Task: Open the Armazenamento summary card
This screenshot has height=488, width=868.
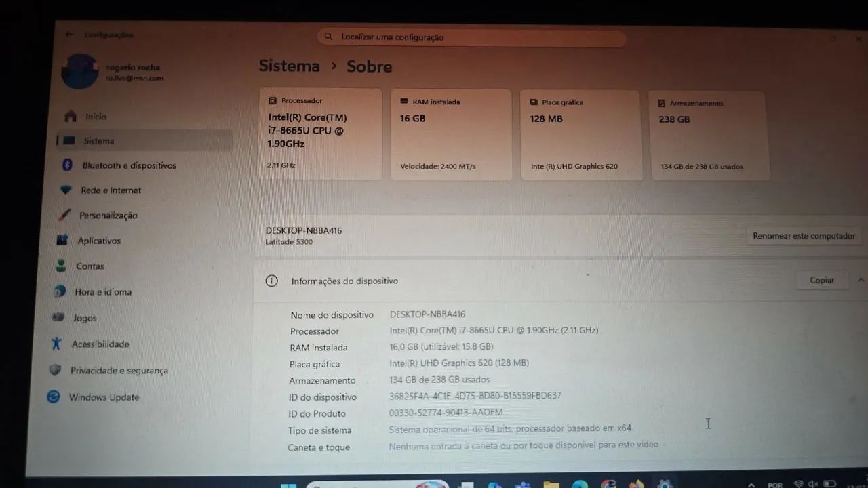Action: point(709,136)
